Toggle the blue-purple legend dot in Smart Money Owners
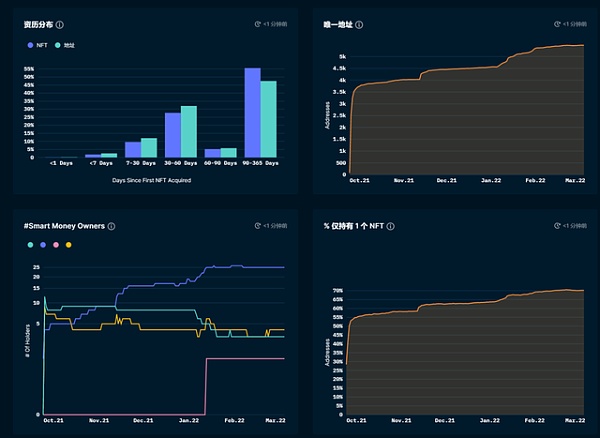The width and height of the screenshot is (600, 438). 42,244
